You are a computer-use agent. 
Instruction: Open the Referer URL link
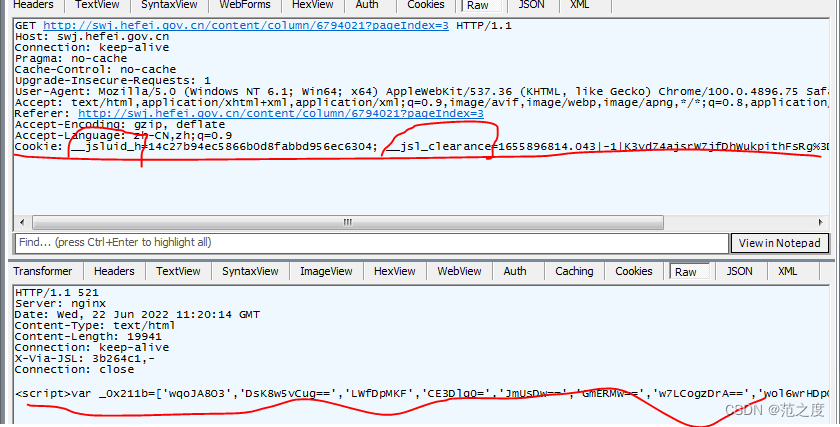pos(281,114)
